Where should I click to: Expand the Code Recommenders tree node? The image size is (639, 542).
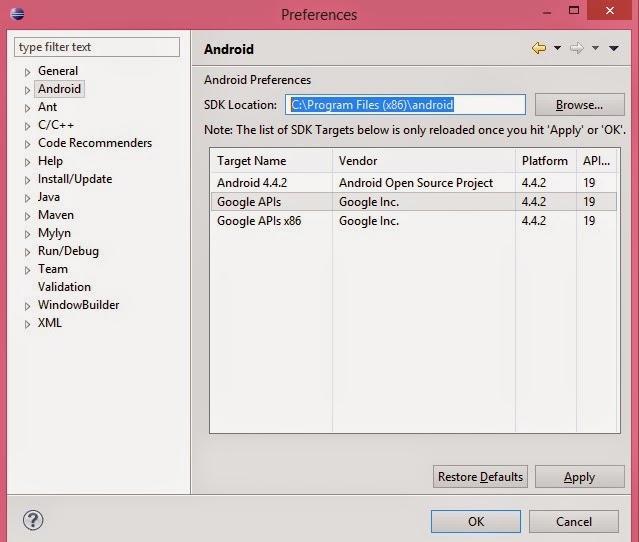click(27, 144)
